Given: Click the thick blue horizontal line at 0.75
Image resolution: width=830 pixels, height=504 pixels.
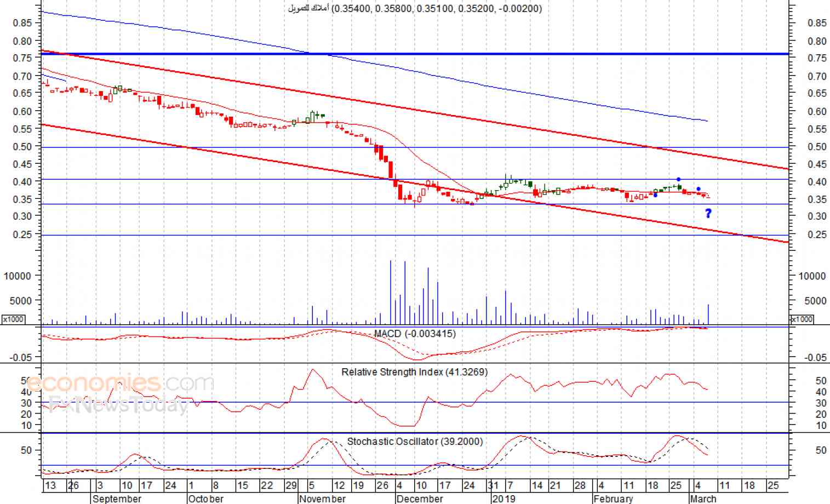Looking at the screenshot, I should tap(415, 54).
